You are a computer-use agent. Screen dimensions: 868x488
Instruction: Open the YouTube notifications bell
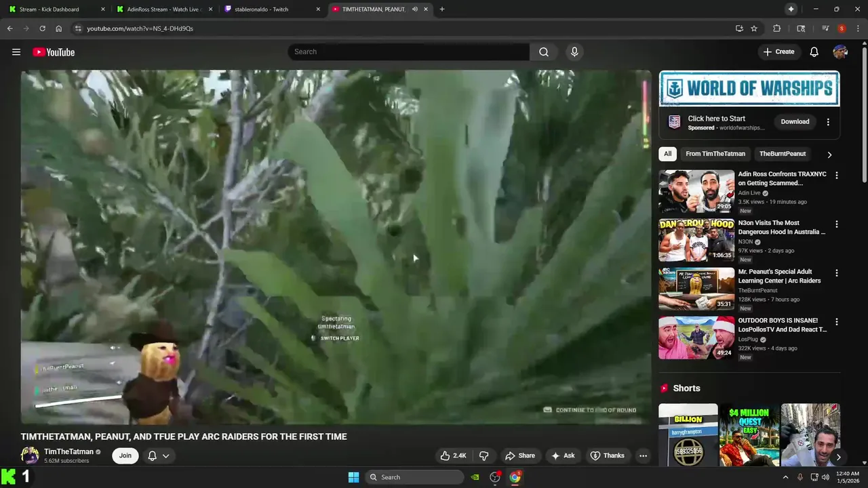click(814, 52)
